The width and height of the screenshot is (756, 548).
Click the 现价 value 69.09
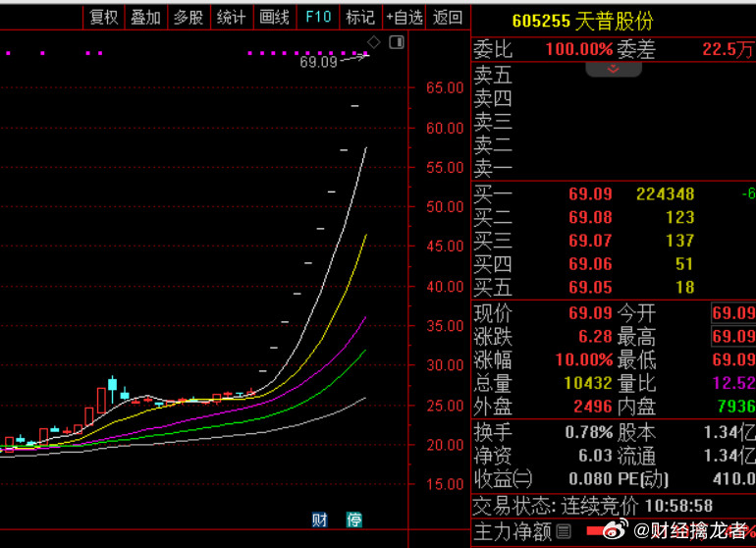click(x=590, y=313)
